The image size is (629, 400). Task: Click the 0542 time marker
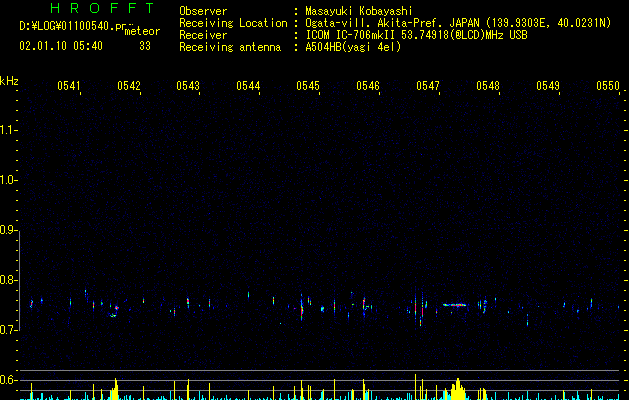coord(129,86)
